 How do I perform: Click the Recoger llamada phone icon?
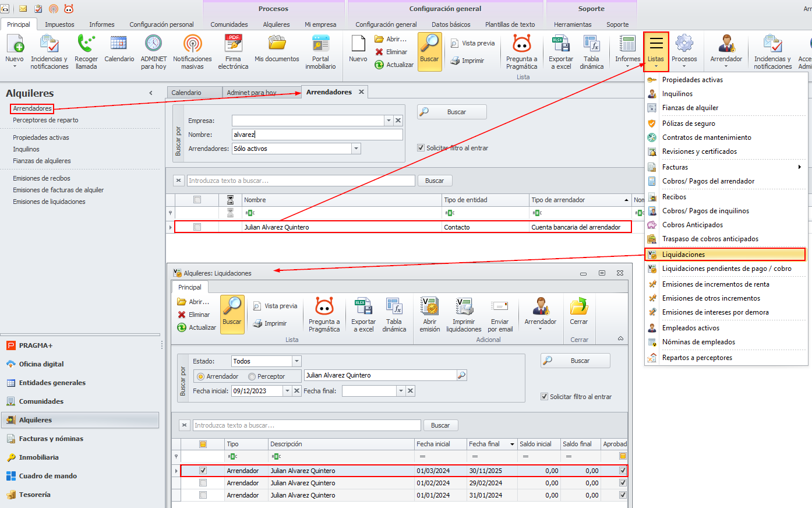click(86, 44)
